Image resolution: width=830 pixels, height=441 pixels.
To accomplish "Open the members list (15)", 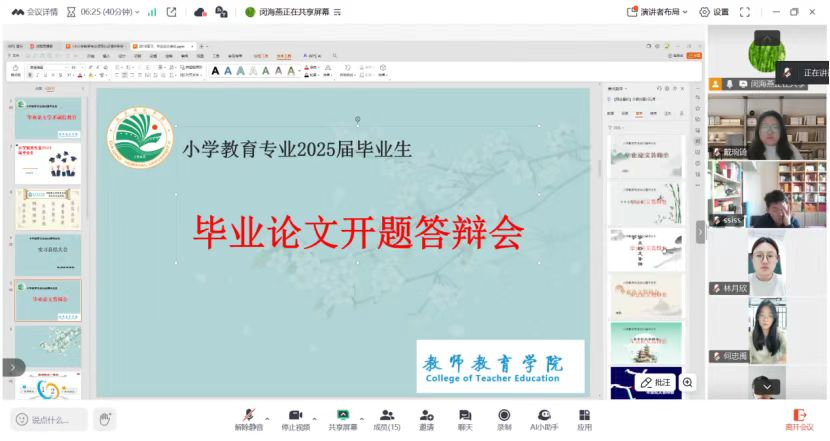I will [387, 416].
